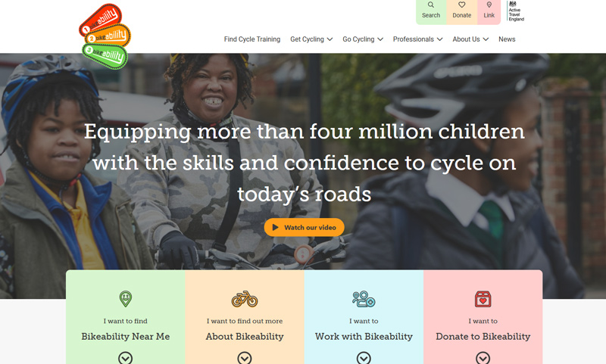This screenshot has height=364, width=606.
Task: Click the Search magnifier icon
Action: pyautogui.click(x=430, y=5)
